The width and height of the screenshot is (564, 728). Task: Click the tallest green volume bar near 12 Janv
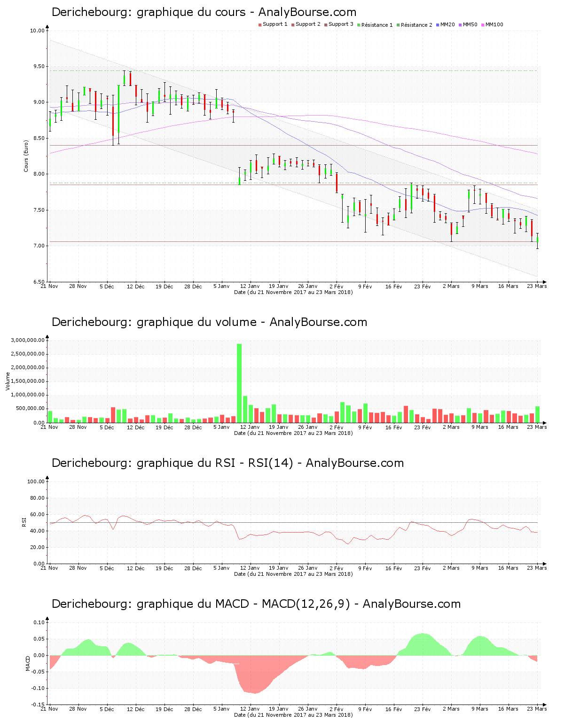click(x=239, y=383)
